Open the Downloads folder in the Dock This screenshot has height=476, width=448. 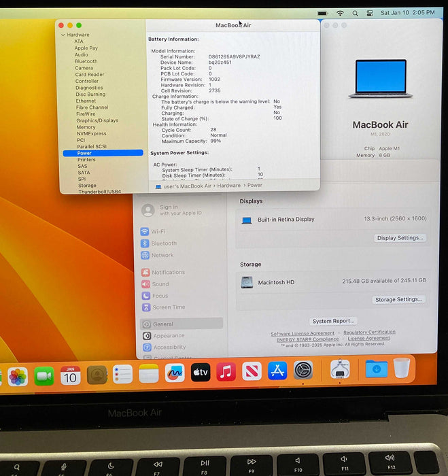click(x=377, y=369)
